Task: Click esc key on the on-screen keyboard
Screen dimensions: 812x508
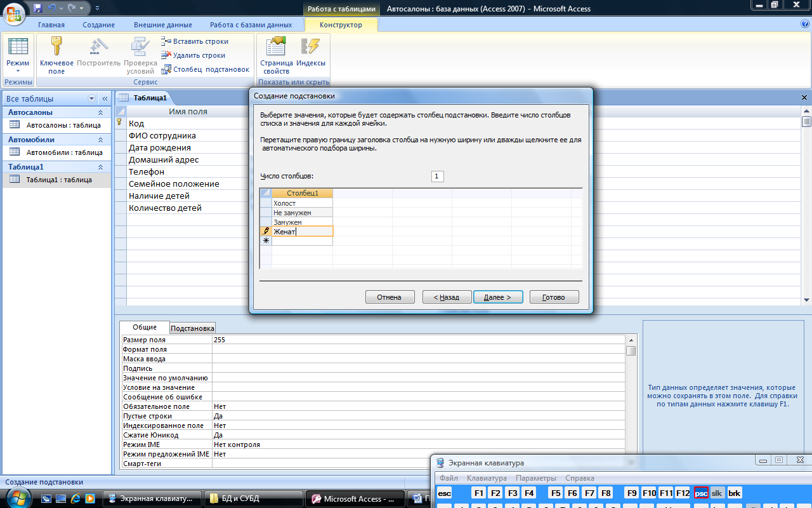Action: click(445, 493)
